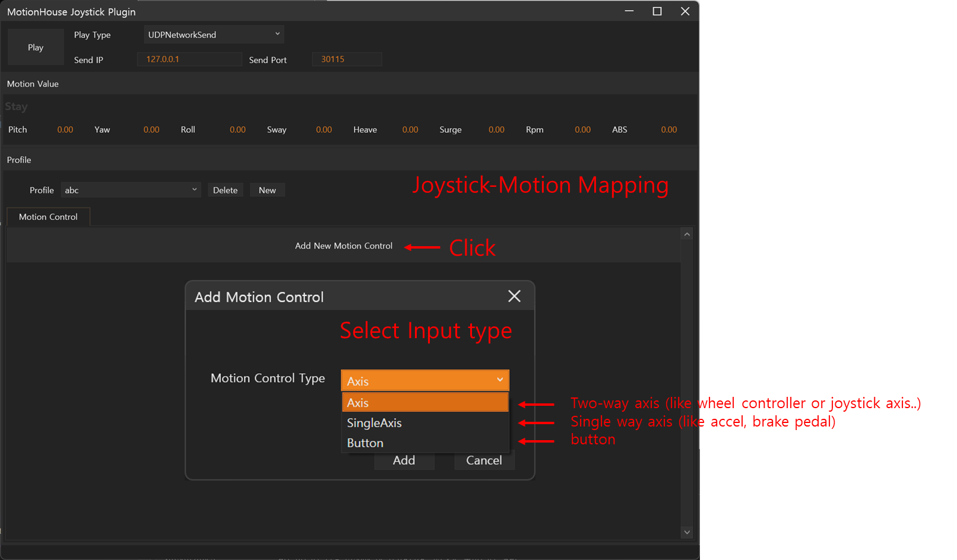Close the MotionHouse Joystick Plugin window

click(x=685, y=11)
